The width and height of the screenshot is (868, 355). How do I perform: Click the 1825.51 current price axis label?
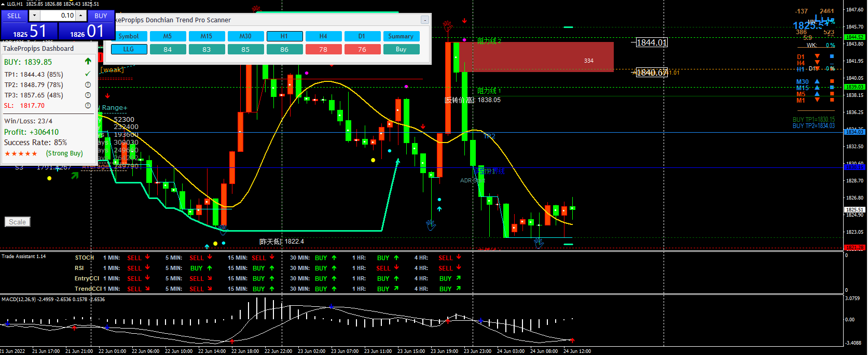click(x=855, y=210)
